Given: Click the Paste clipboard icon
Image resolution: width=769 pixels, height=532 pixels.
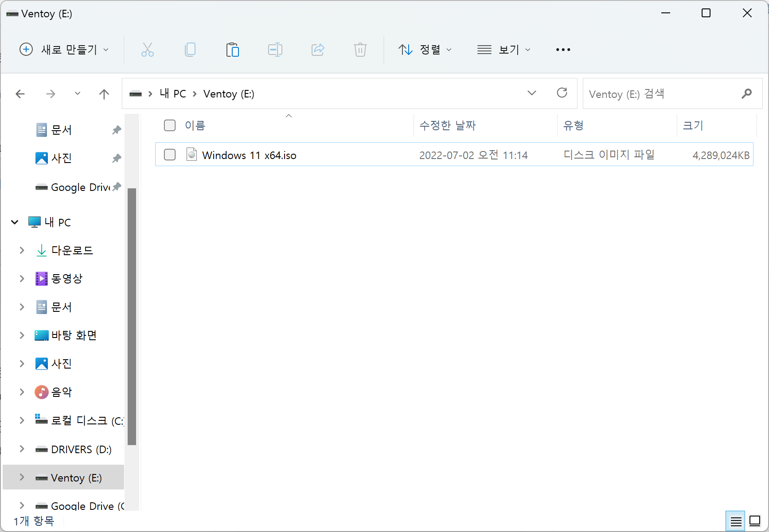Looking at the screenshot, I should point(232,50).
